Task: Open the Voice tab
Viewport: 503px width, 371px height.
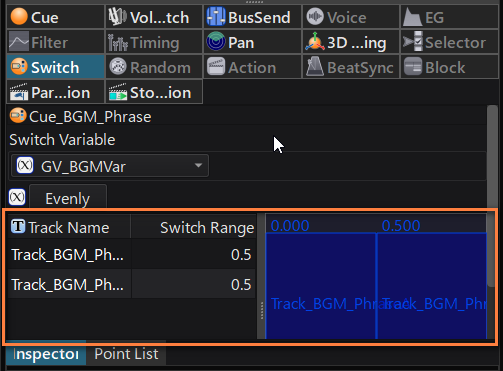Action: [x=351, y=17]
